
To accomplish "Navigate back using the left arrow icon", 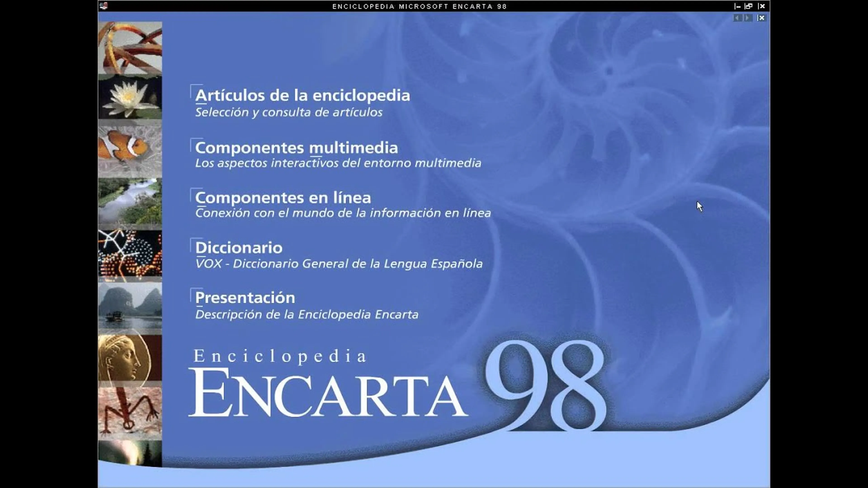I will tap(738, 18).
